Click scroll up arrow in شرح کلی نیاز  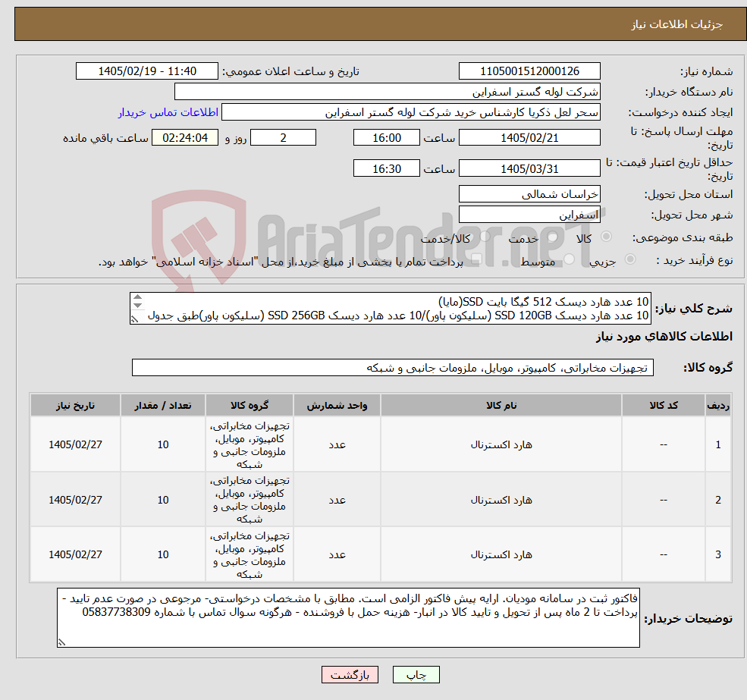point(138,297)
